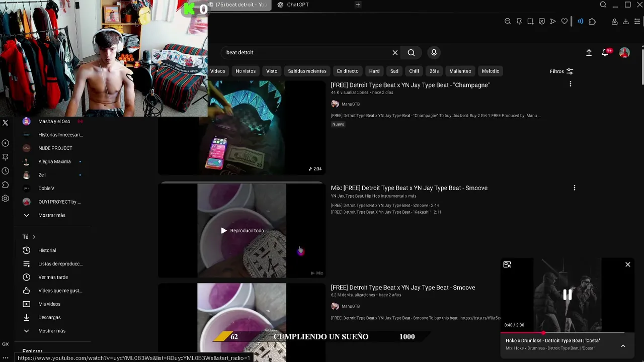Expand the miniplayer with the top-left icon

pos(507,264)
